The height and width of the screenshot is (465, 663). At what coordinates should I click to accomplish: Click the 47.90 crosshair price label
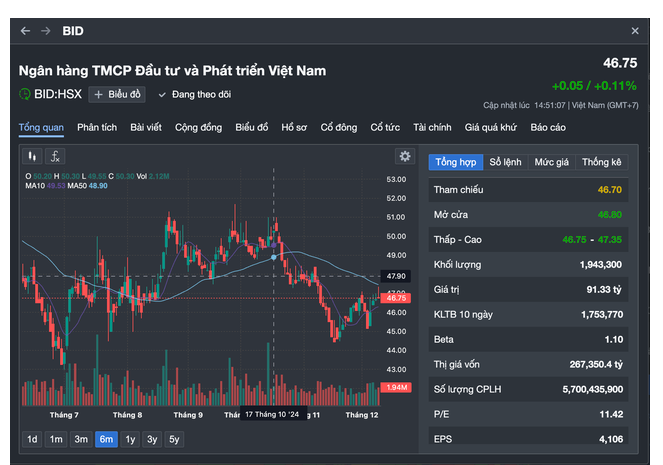tap(396, 276)
